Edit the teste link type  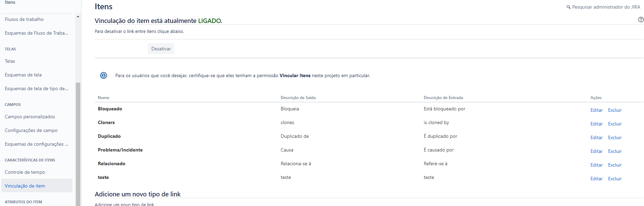tap(596, 179)
